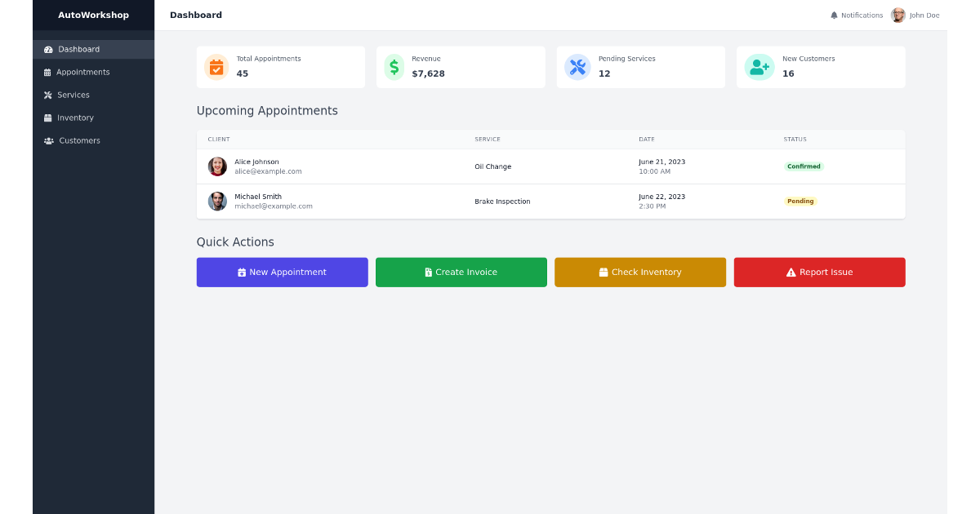Click the Confirmed status badge

pos(804,166)
